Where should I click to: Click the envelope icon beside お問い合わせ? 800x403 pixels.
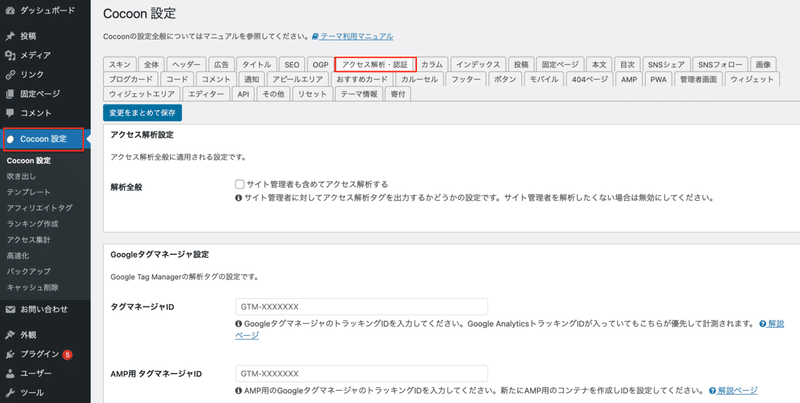tap(10, 309)
